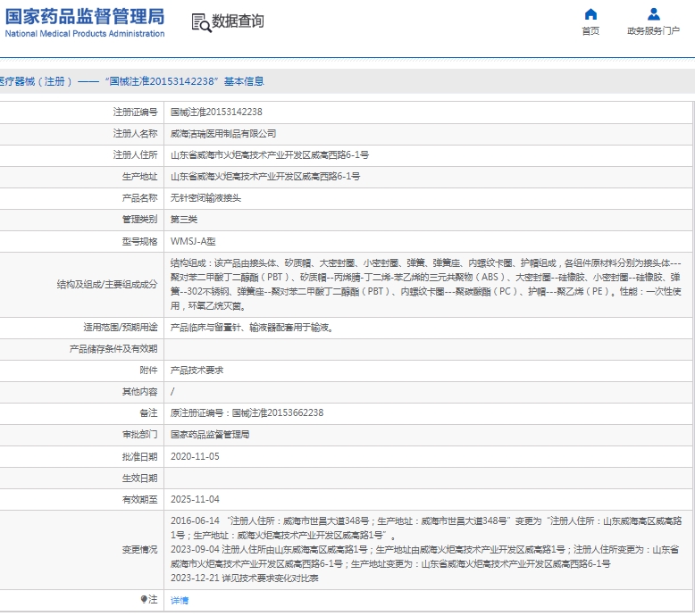Screen dimensions: 695x616
Task: Click the 有效期至 row label
Action: tap(139, 499)
